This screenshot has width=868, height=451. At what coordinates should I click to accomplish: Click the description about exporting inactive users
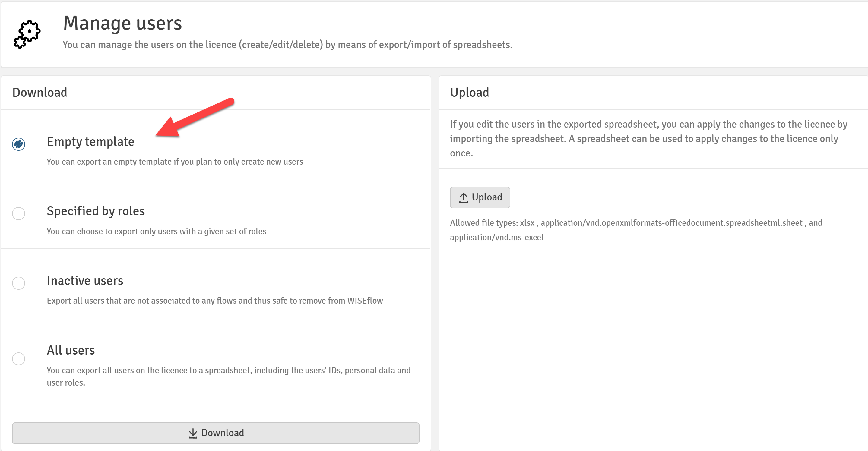[x=215, y=301]
